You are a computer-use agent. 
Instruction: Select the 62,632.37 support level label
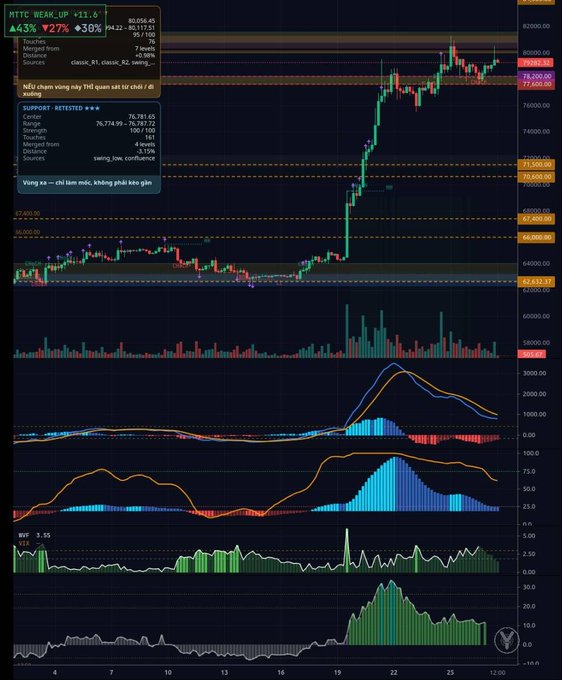pyautogui.click(x=536, y=282)
